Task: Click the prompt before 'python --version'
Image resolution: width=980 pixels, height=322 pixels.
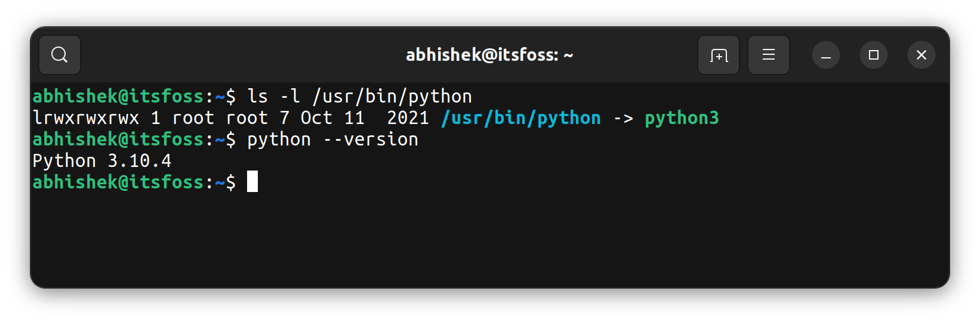Action: point(134,140)
